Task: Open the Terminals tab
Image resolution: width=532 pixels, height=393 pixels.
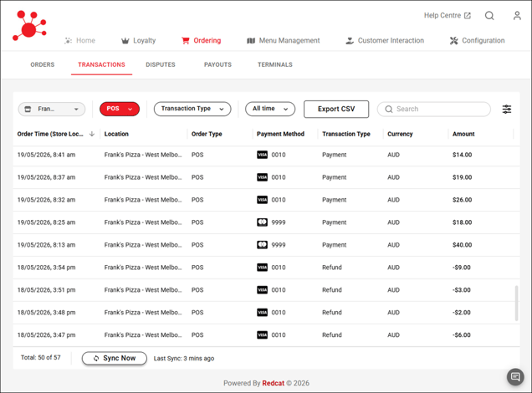Action: pos(275,64)
